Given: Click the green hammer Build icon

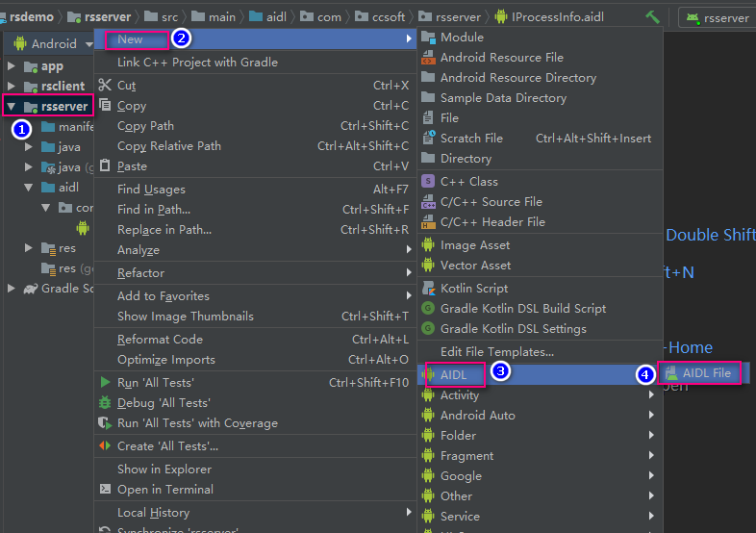Looking at the screenshot, I should coord(652,17).
